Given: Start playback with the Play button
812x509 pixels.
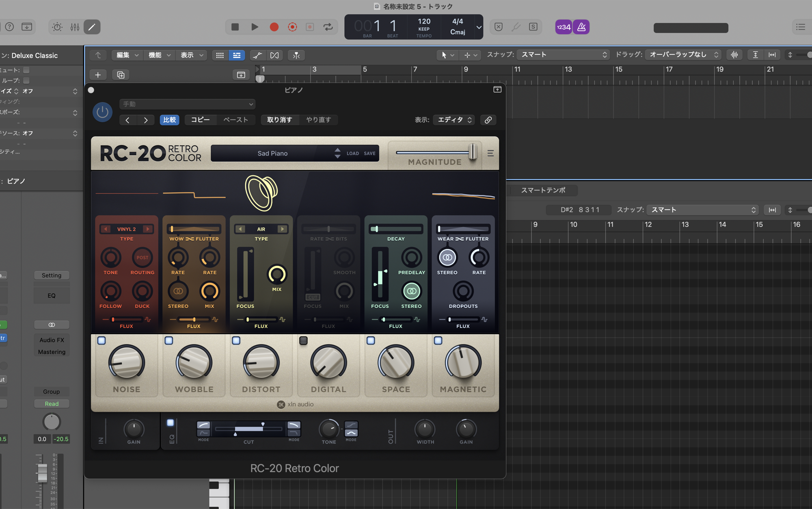Looking at the screenshot, I should 255,27.
